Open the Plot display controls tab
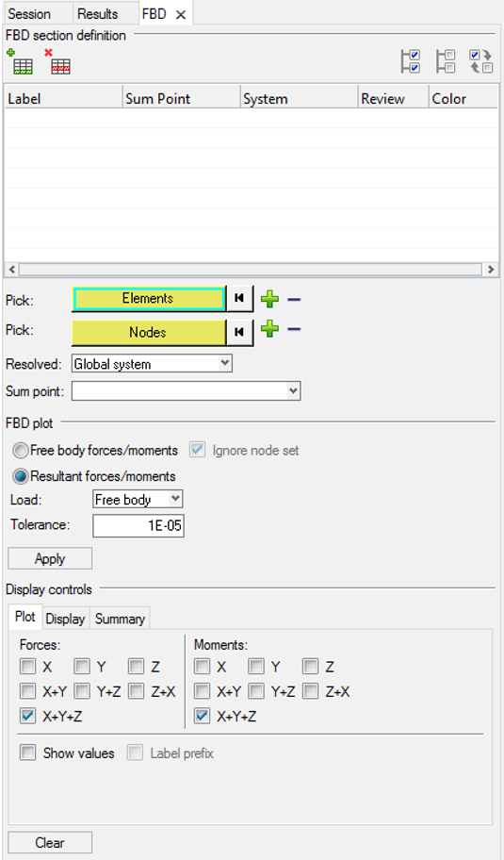The width and height of the screenshot is (504, 860). point(25,617)
